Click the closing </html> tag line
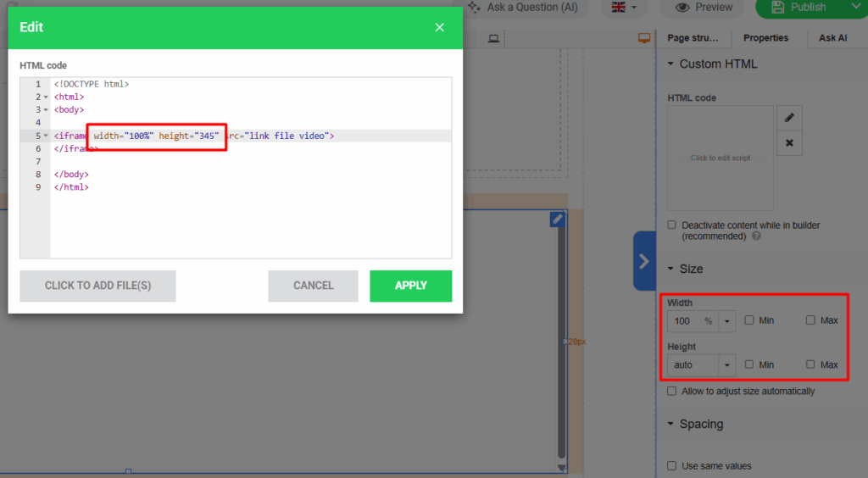The width and height of the screenshot is (868, 478). pos(71,187)
